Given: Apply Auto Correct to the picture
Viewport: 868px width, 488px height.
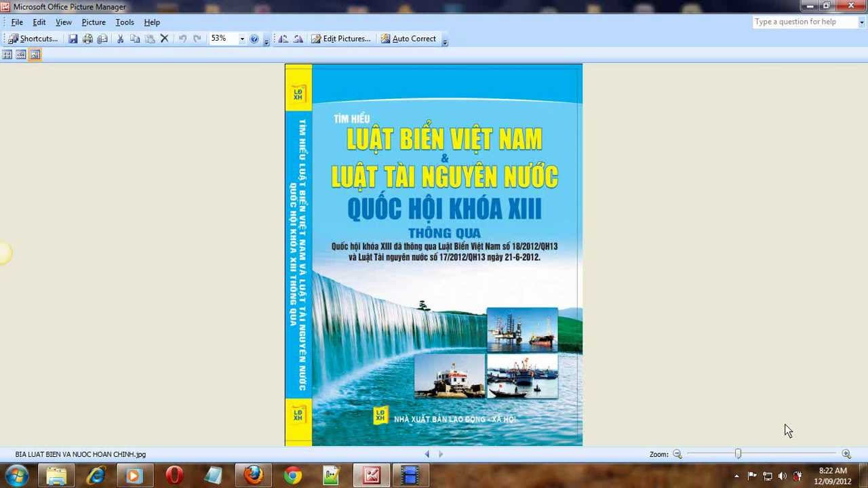Looking at the screenshot, I should tap(409, 39).
